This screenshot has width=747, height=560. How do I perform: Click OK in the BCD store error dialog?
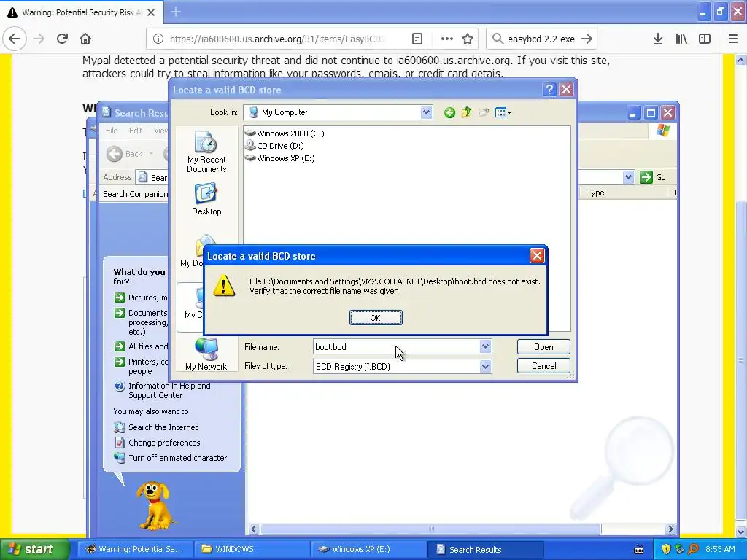[376, 318]
